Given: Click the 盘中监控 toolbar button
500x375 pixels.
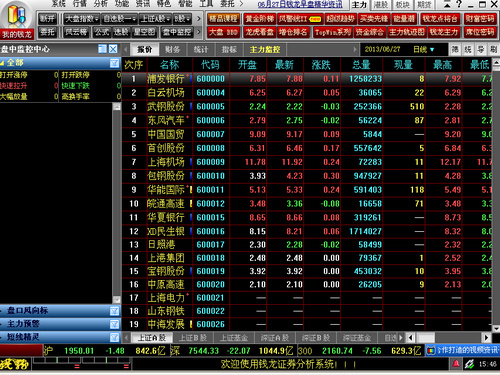Looking at the screenshot, I should [x=177, y=32].
